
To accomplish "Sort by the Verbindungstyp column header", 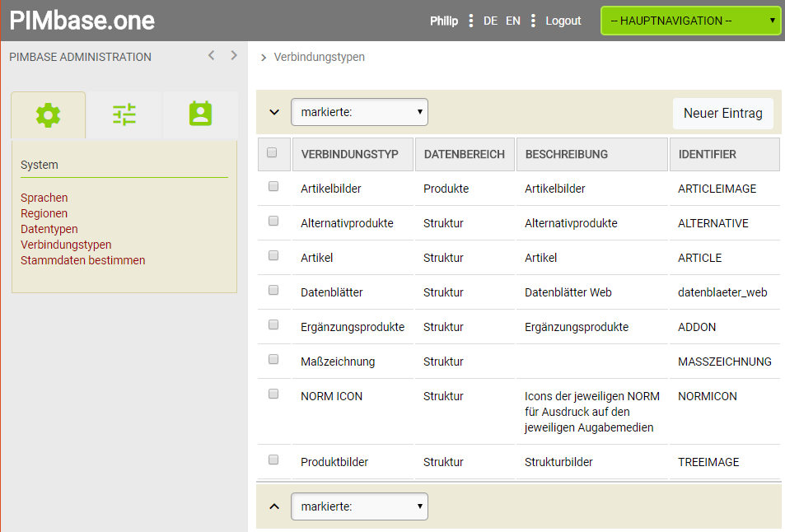I will click(x=350, y=154).
